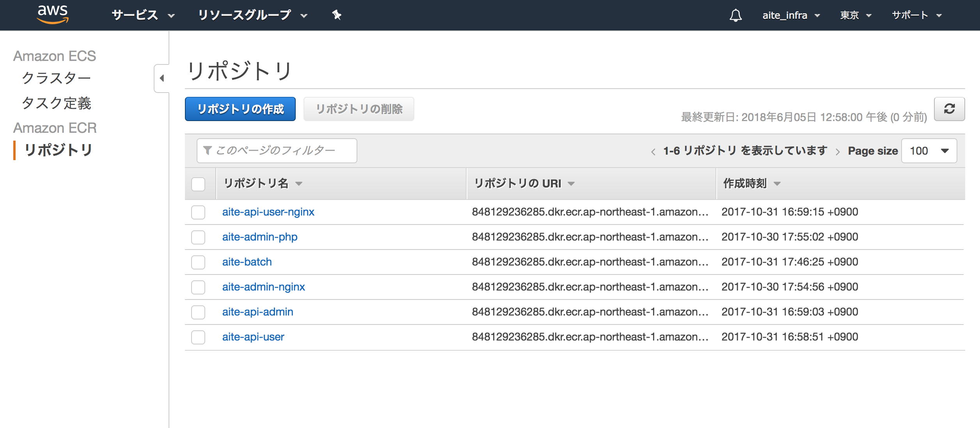
Task: Click the 最終更新日 timestamp text
Action: [804, 117]
